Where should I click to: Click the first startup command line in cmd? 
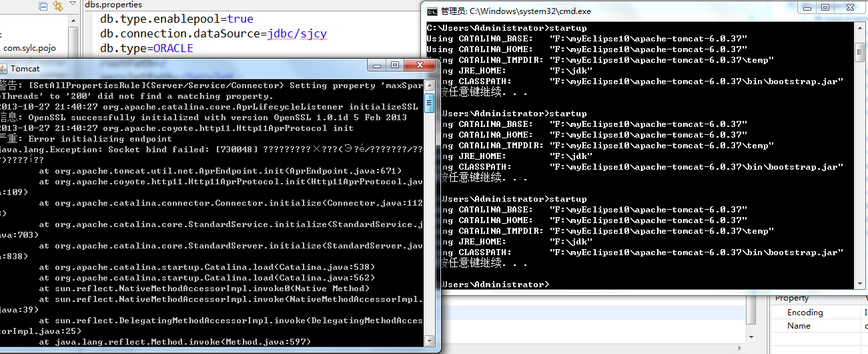click(507, 28)
